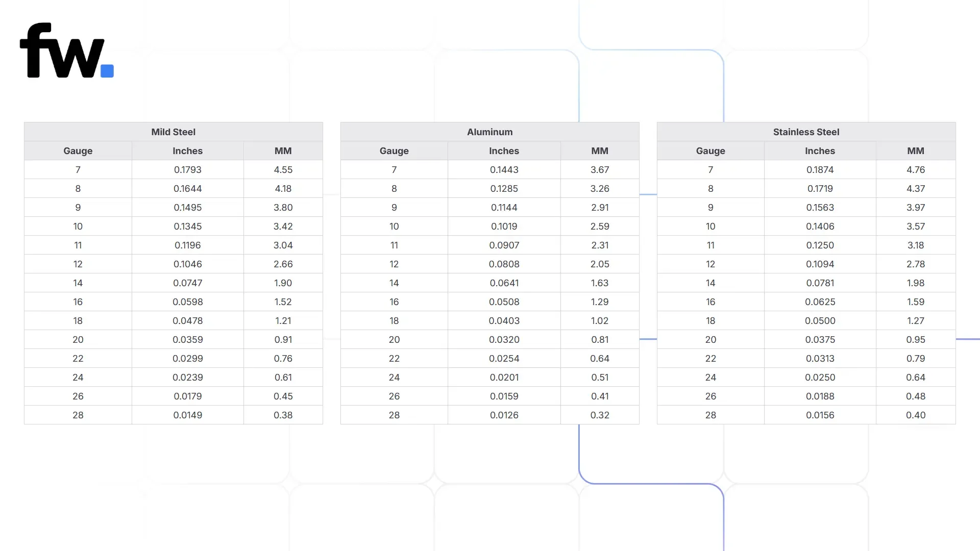Click the 3.80 MM Mild Steel cell

pos(283,207)
